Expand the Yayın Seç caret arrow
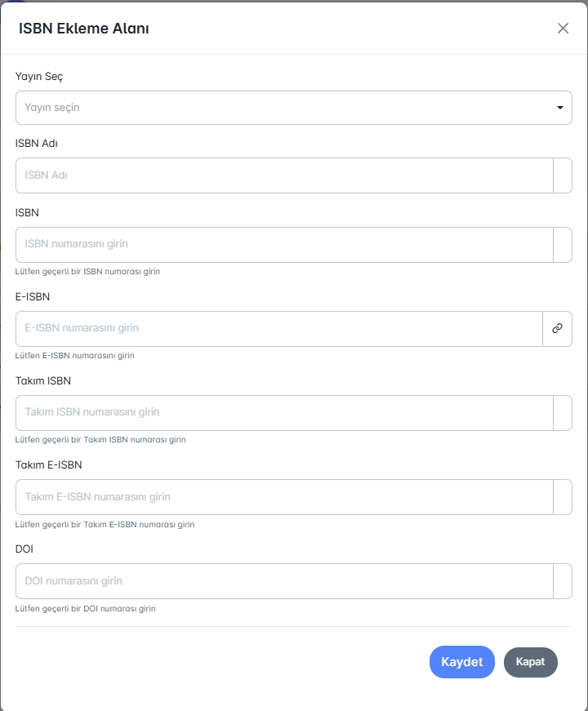This screenshot has height=711, width=588. click(x=560, y=108)
